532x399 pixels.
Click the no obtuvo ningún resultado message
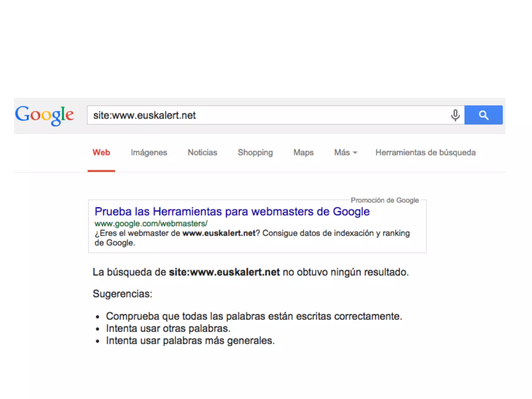[345, 272]
